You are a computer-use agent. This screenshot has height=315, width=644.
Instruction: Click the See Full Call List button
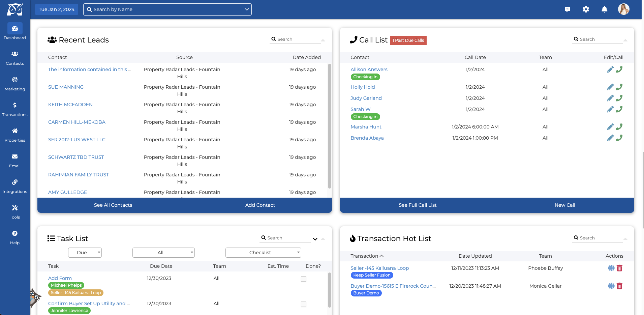click(418, 205)
